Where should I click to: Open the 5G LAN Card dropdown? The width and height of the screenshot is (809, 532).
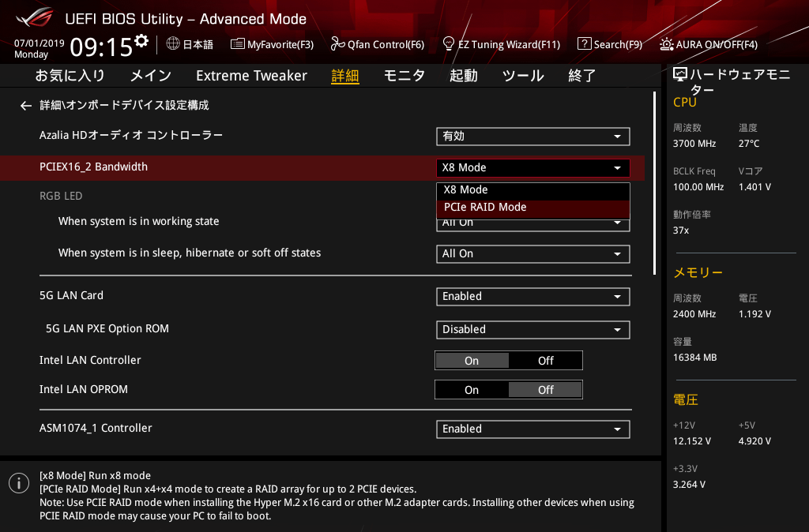click(x=533, y=297)
